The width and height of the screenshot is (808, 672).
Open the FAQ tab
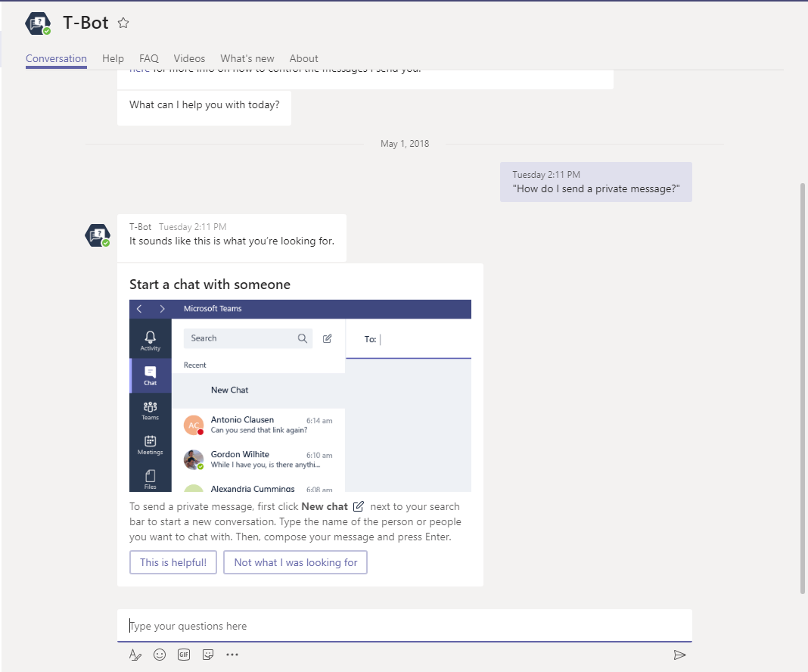[x=149, y=58]
